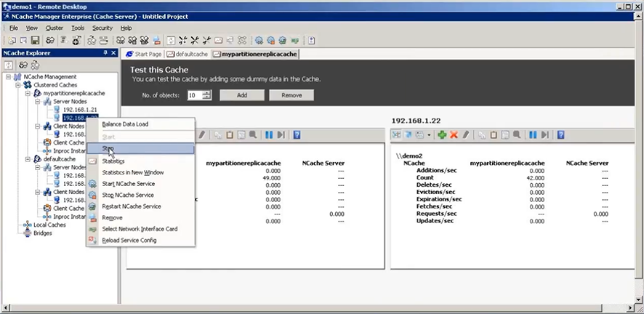The width and height of the screenshot is (644, 314).
Task: Click help icon in left statistics panel toolbar
Action: [x=297, y=134]
